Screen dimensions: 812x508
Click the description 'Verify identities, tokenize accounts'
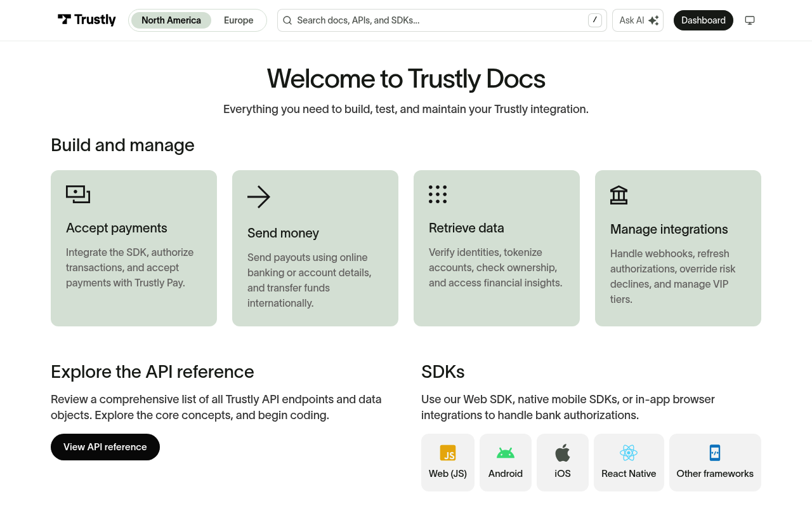pos(495,267)
